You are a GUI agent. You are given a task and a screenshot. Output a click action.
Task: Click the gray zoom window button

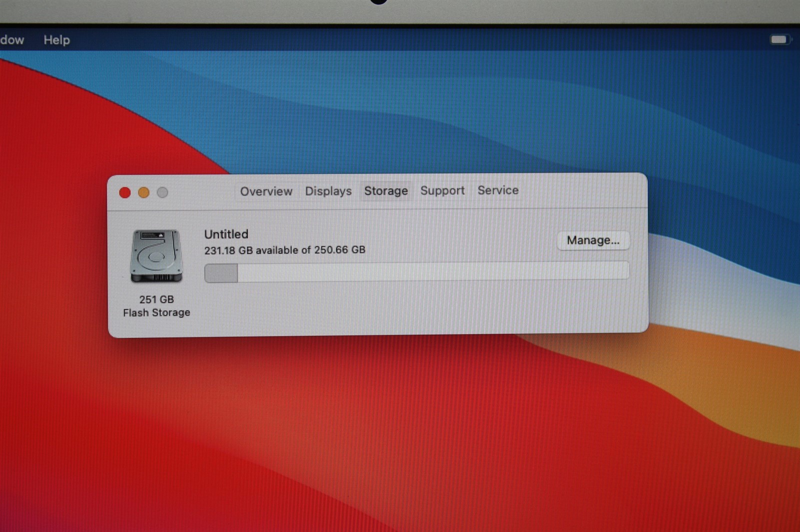(162, 192)
